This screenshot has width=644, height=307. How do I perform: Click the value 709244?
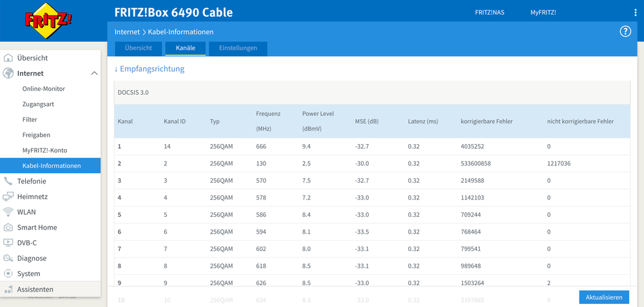click(x=471, y=215)
